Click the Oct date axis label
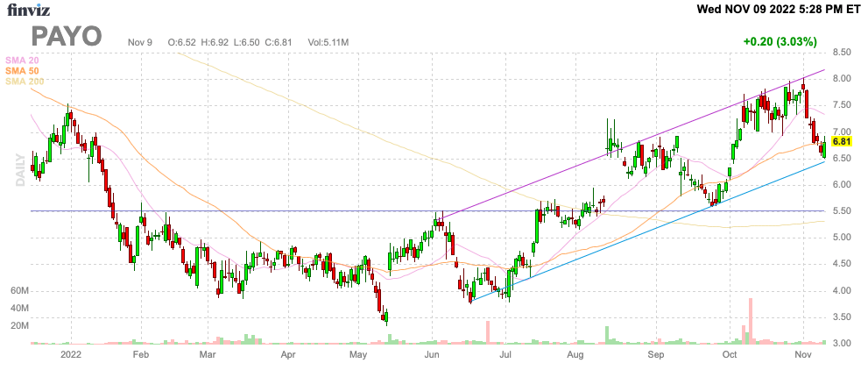 (x=730, y=353)
